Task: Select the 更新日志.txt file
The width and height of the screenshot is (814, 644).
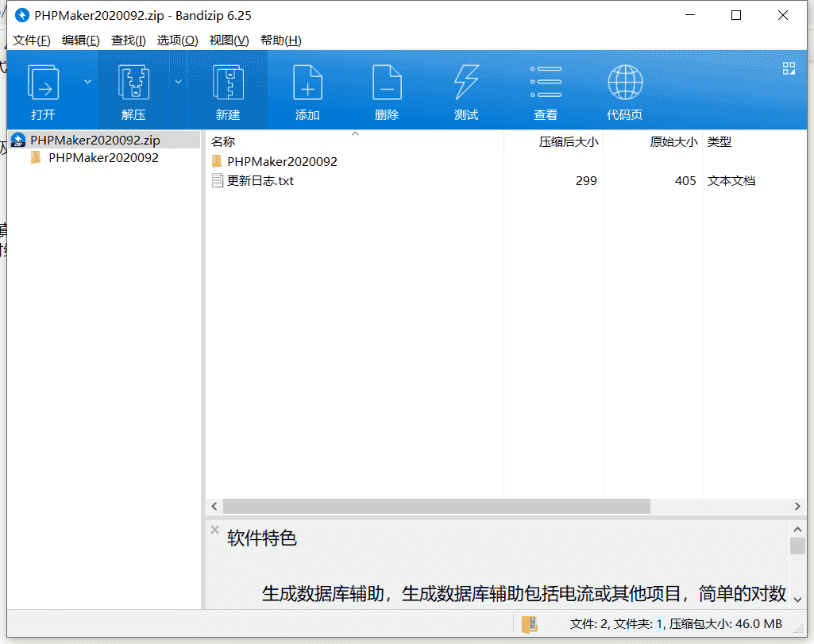Action: tap(260, 180)
